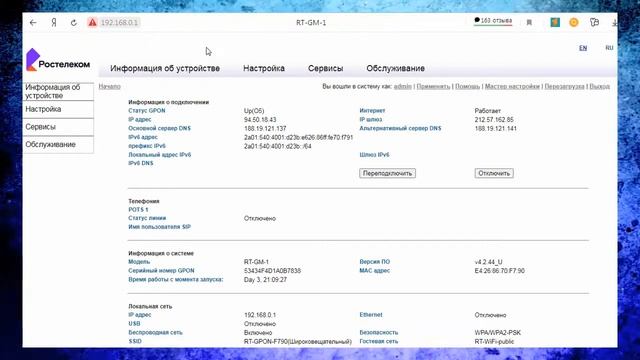640x360 pixels.
Task: Click firmware version v4.2.44_U
Action: tap(488, 262)
